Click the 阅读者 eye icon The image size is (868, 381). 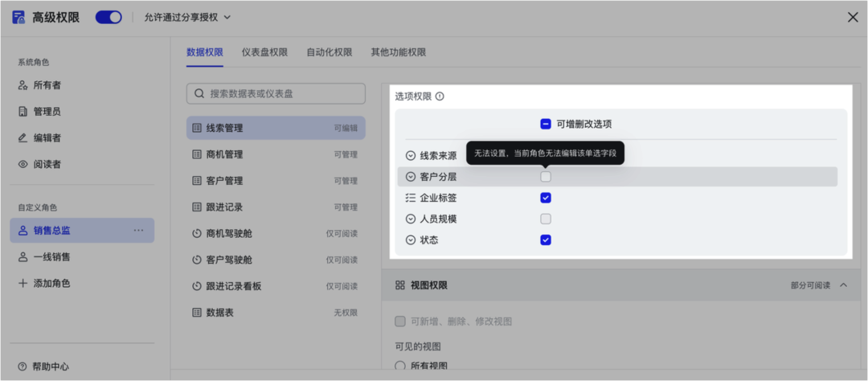[23, 164]
